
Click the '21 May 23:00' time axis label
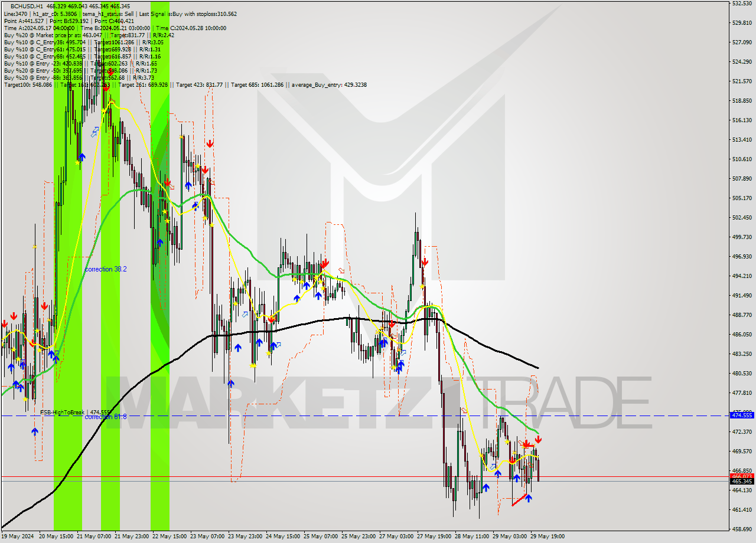pos(132,537)
